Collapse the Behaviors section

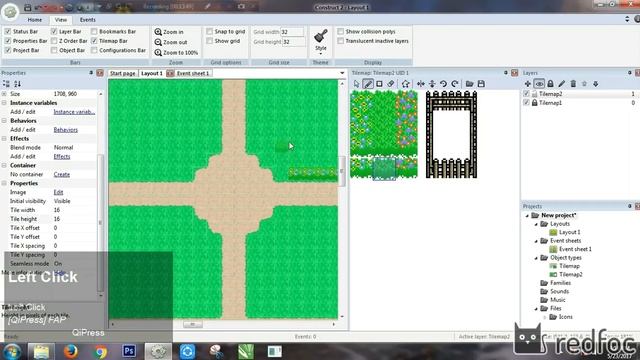pyautogui.click(x=4, y=121)
